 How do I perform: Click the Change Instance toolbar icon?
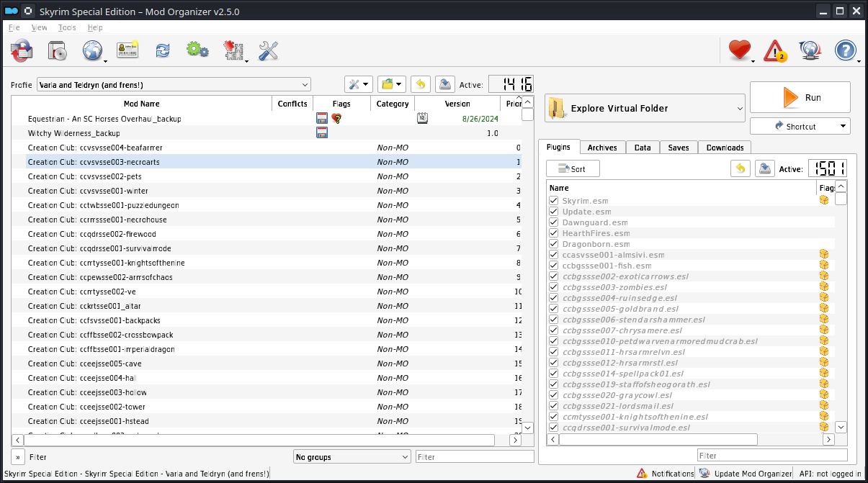point(22,50)
